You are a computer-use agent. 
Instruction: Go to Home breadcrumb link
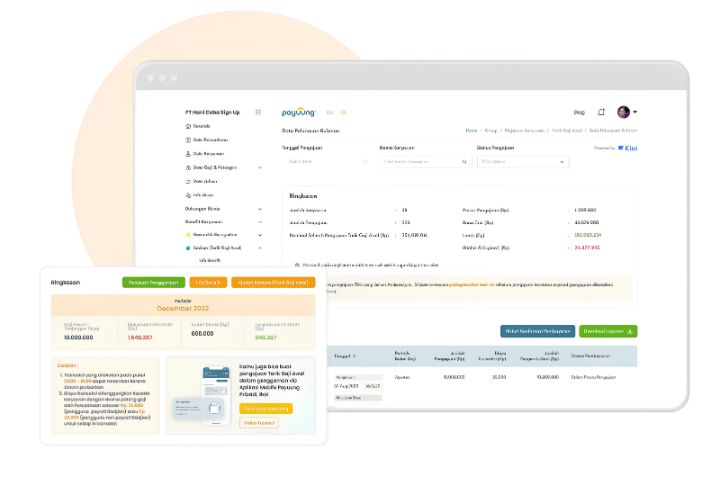pos(471,130)
